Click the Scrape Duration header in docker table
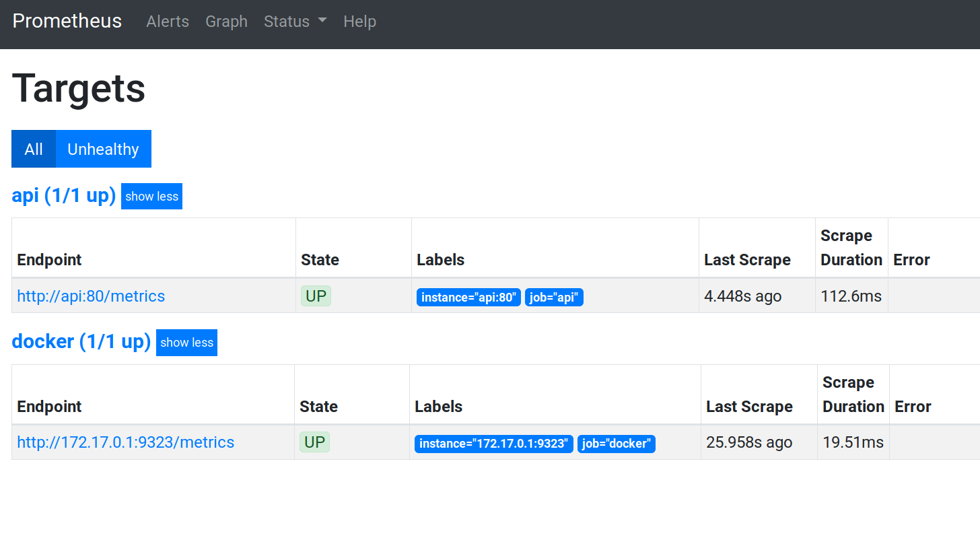This screenshot has height=544, width=980. tap(853, 395)
